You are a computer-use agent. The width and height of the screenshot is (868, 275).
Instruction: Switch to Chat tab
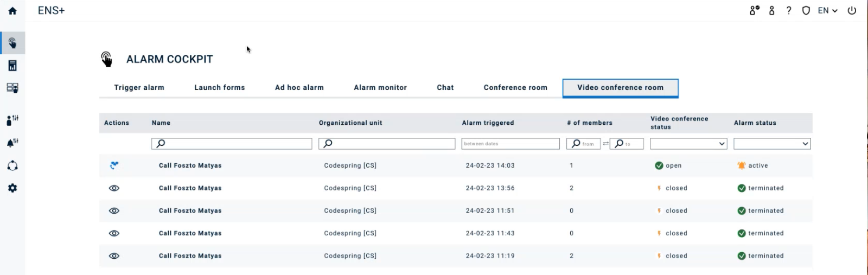click(445, 87)
